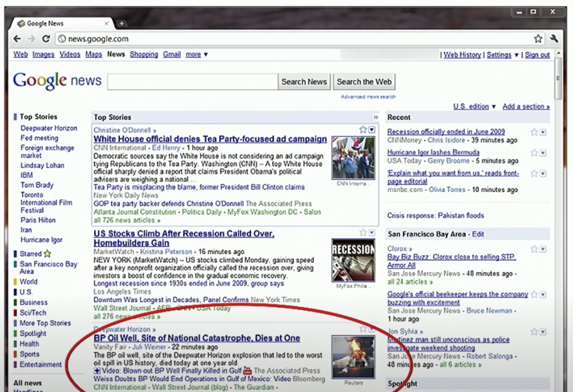Viewport: 573px width, 392px height.
Task: Open the Christine O'Donnell topic link
Action: [124, 130]
